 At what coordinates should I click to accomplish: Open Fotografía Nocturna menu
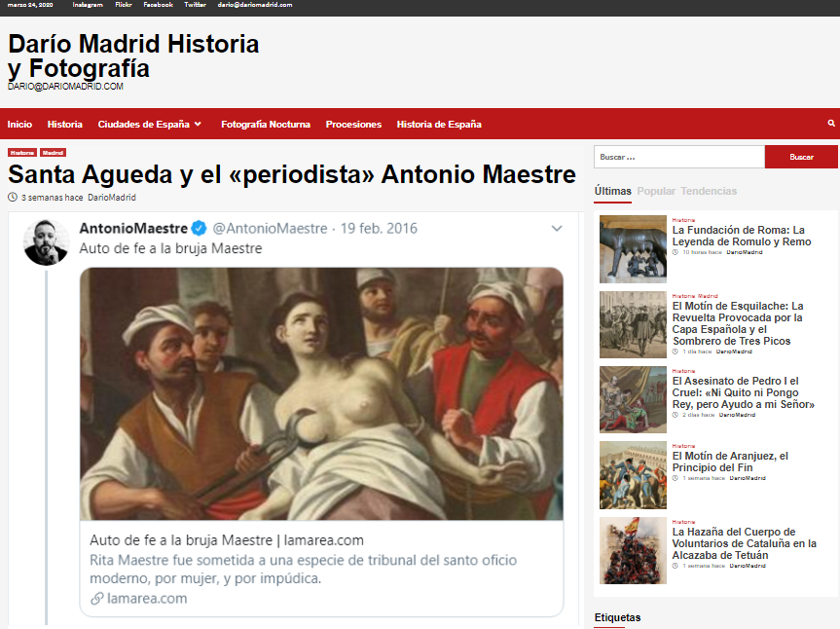266,125
